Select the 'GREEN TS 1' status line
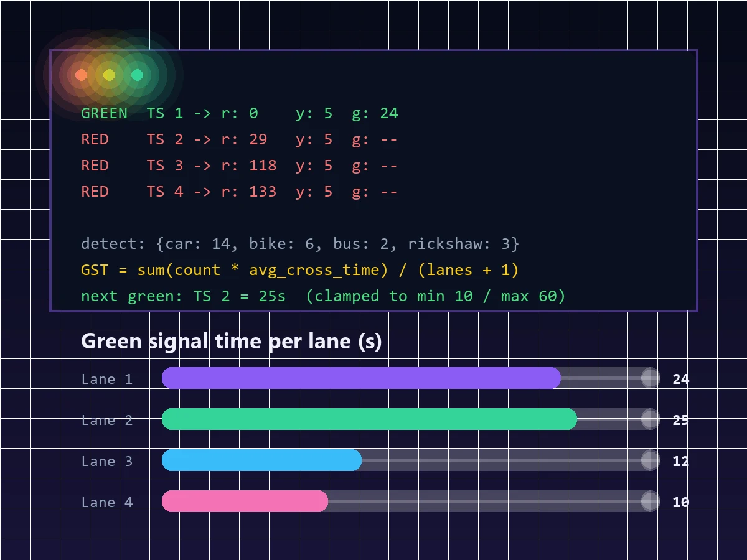747x560 pixels. pos(240,113)
